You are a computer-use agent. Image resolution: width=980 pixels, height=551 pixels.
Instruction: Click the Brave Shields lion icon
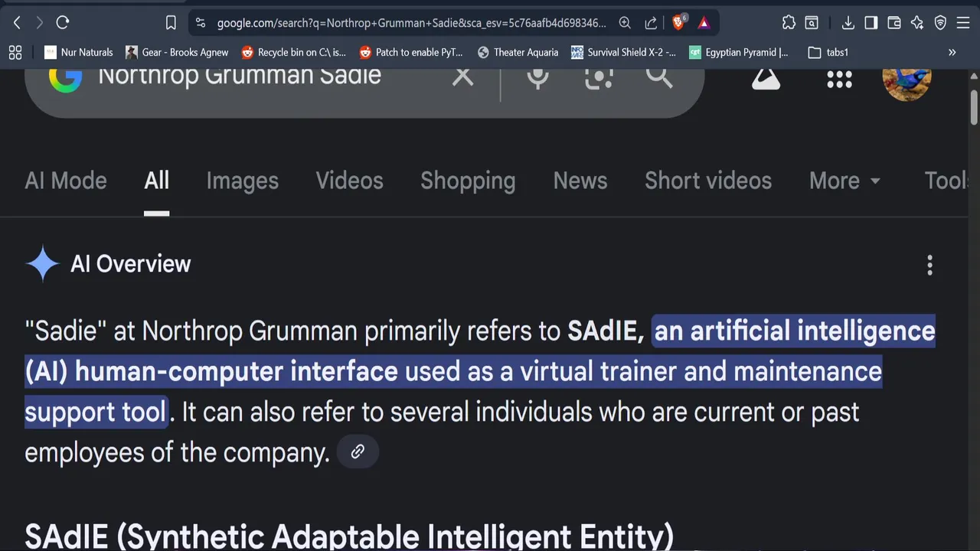click(x=678, y=23)
